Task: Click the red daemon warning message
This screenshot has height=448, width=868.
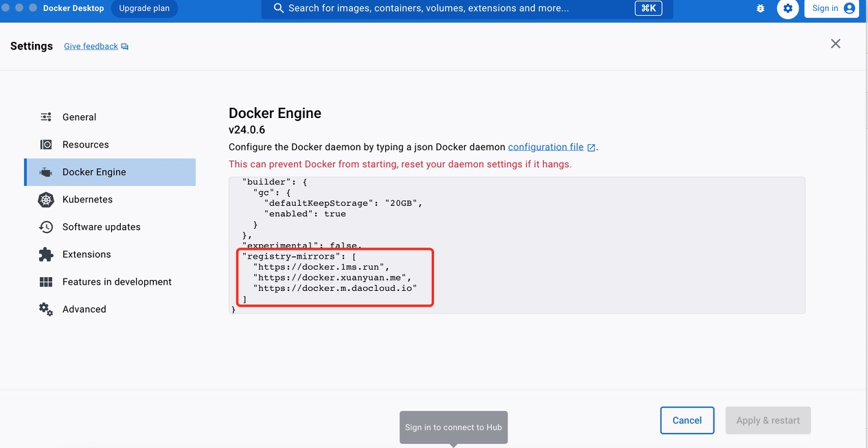Action: pyautogui.click(x=400, y=164)
